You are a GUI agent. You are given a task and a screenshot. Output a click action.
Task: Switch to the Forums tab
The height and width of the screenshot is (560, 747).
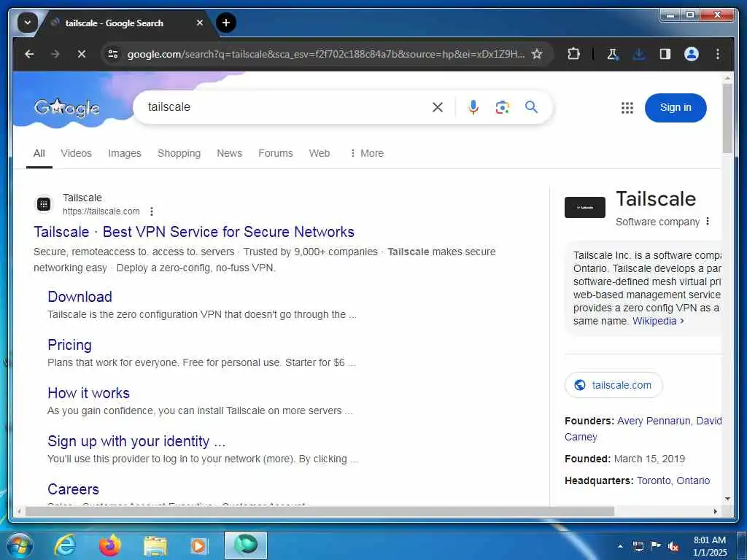275,153
